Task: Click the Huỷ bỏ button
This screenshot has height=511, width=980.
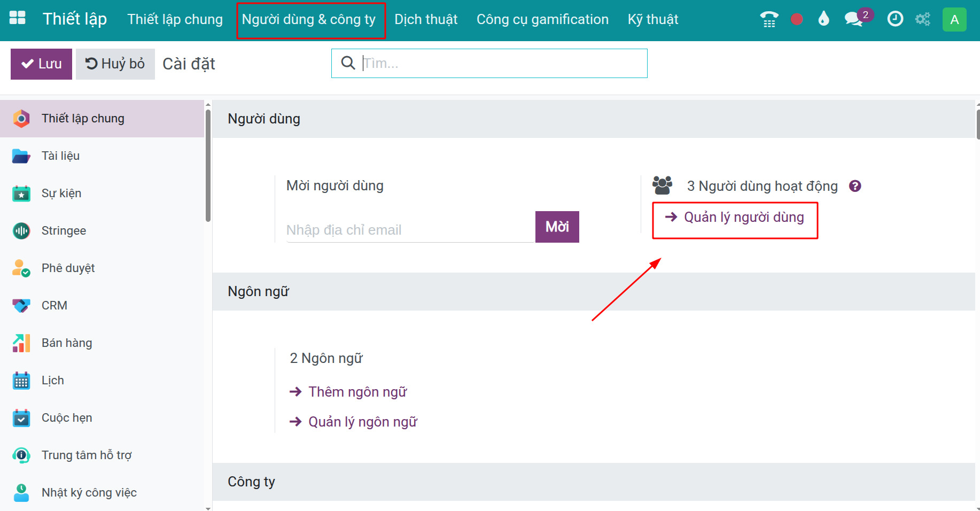Action: click(115, 64)
